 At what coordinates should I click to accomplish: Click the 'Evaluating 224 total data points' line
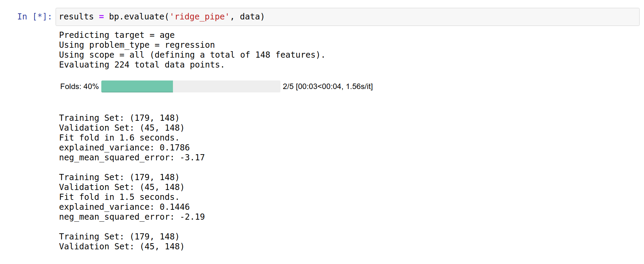tap(142, 65)
